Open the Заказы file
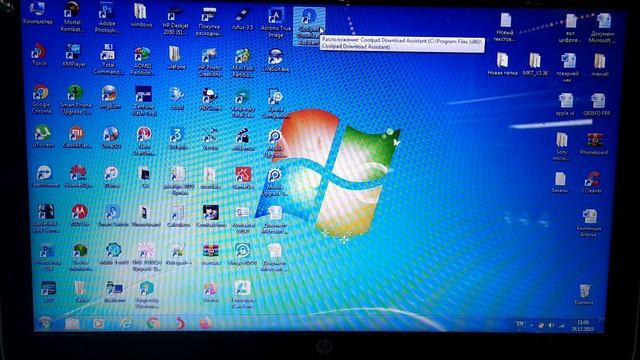Screen dimensions: 640x360 click(x=560, y=182)
